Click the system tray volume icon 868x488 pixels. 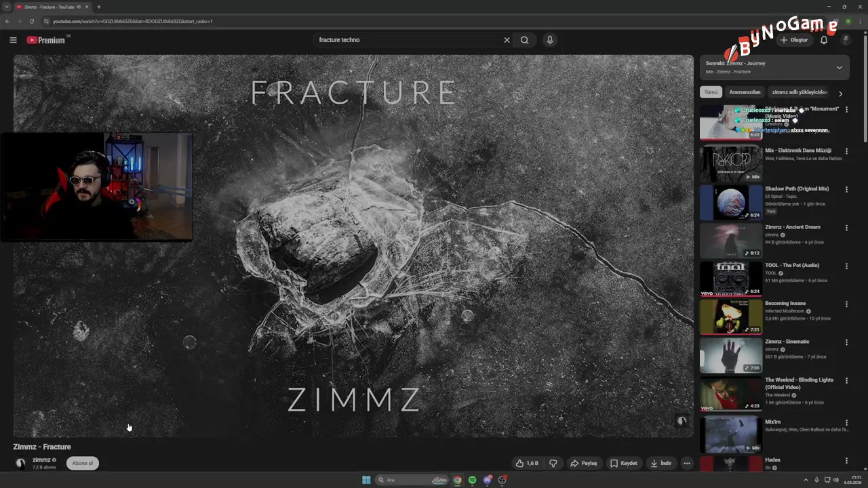tap(835, 480)
